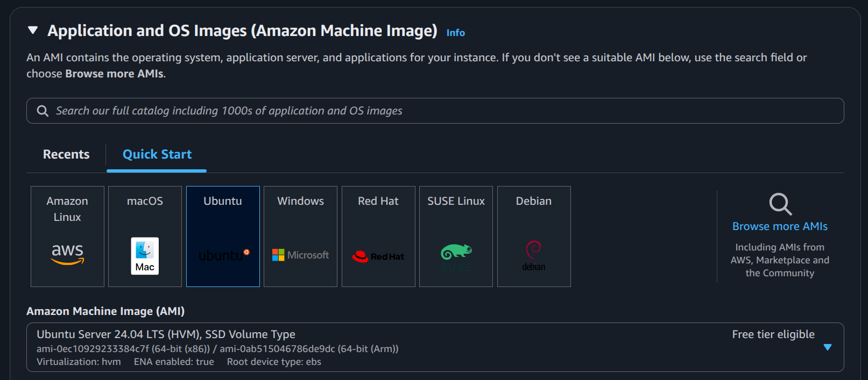Open the AMI dropdown arrow
Image resolution: width=868 pixels, height=380 pixels.
pyautogui.click(x=827, y=347)
